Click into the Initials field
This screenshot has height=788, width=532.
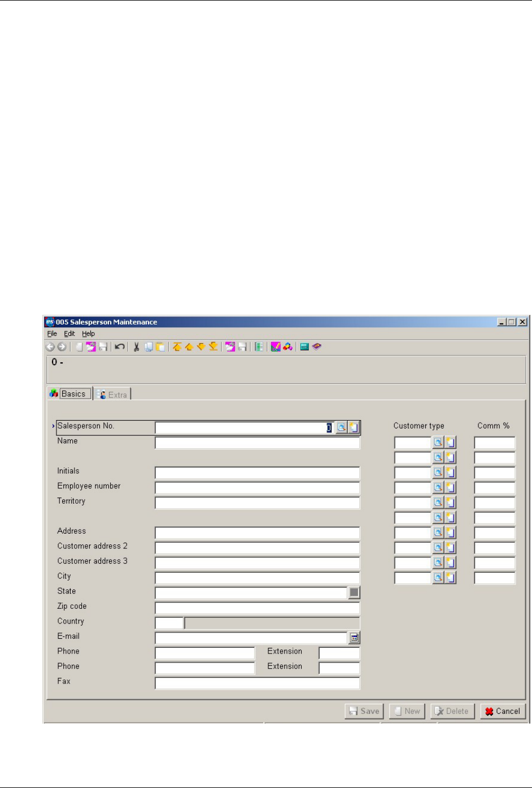tap(258, 473)
